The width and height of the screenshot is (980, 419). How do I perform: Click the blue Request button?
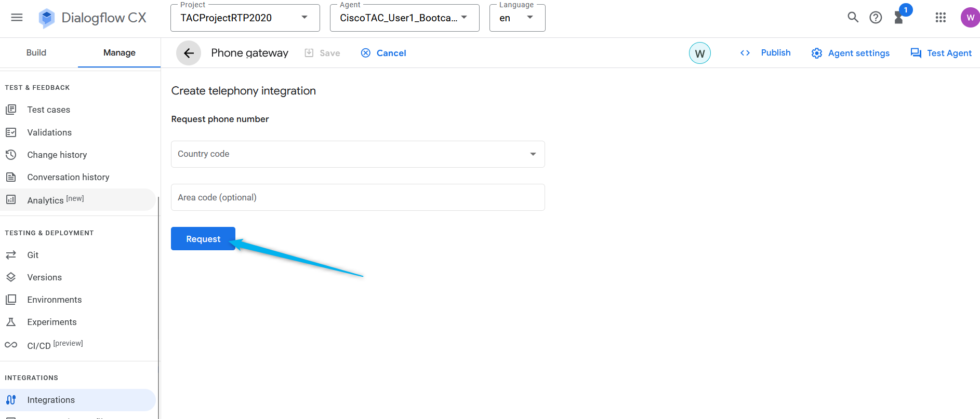[203, 239]
